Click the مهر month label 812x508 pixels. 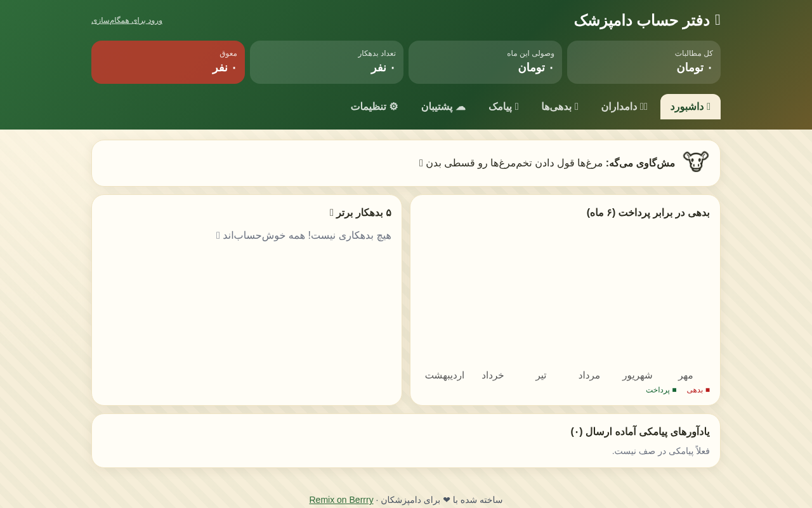point(686,375)
